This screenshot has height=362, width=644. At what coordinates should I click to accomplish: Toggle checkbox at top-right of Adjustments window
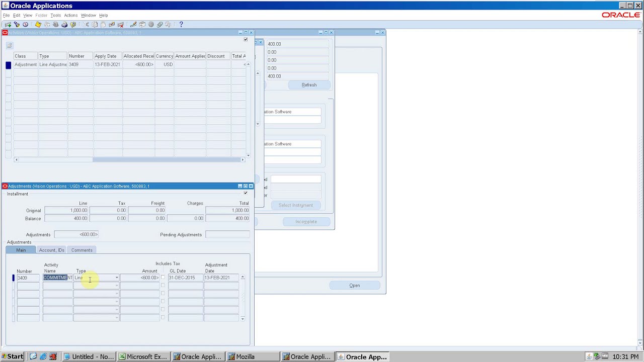point(246,193)
